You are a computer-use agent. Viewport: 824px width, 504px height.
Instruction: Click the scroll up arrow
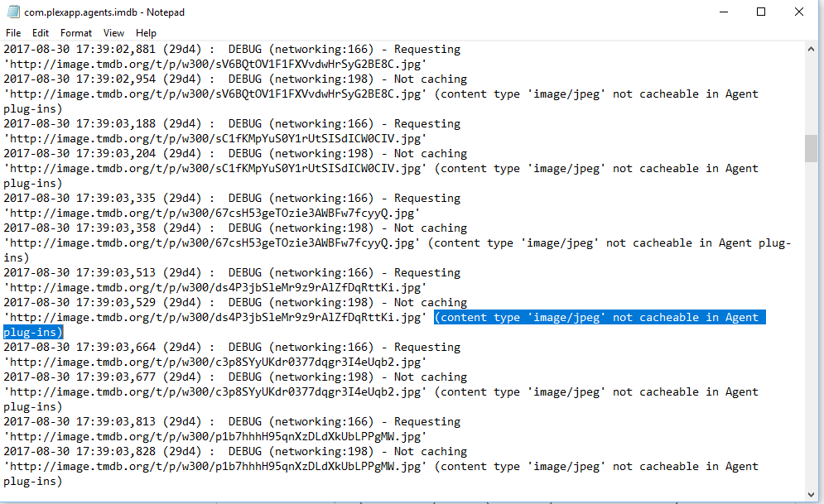tap(811, 49)
